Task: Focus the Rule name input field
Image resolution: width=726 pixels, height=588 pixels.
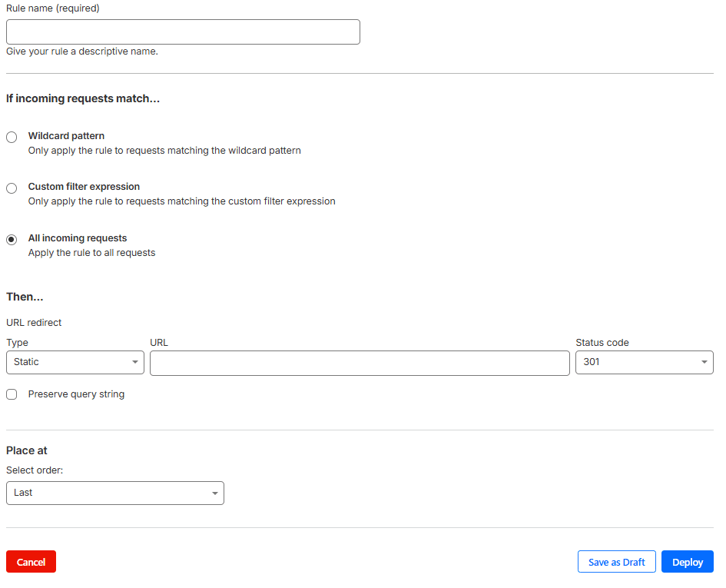Action: click(183, 32)
